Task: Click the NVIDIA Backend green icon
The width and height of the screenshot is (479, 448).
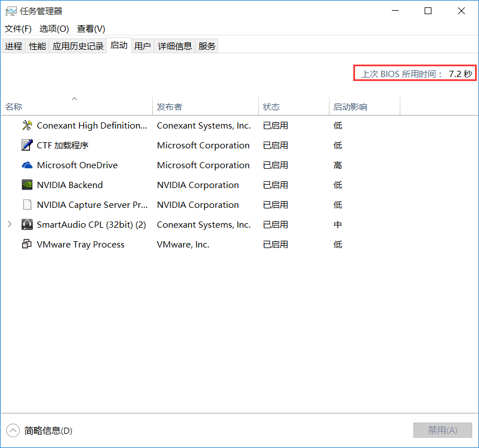Action: pos(27,185)
